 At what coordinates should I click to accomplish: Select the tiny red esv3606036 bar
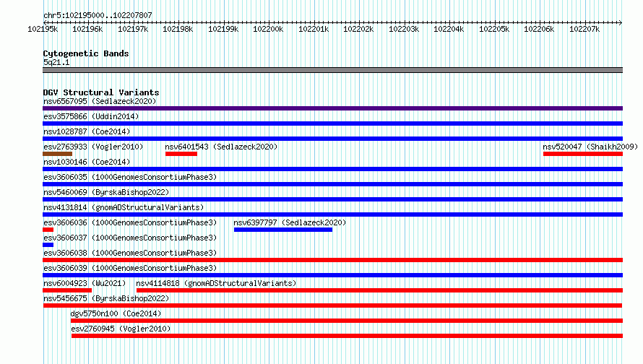click(x=48, y=230)
